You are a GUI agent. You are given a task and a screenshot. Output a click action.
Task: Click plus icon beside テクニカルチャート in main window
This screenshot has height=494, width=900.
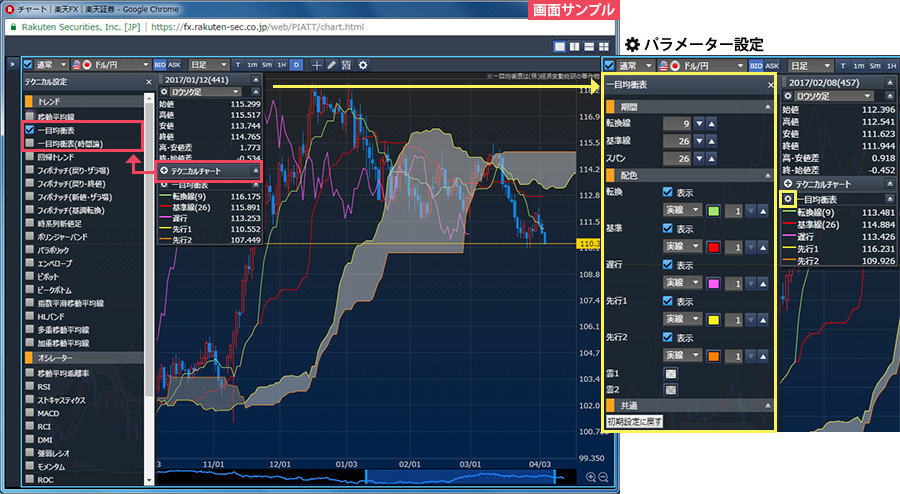point(164,171)
